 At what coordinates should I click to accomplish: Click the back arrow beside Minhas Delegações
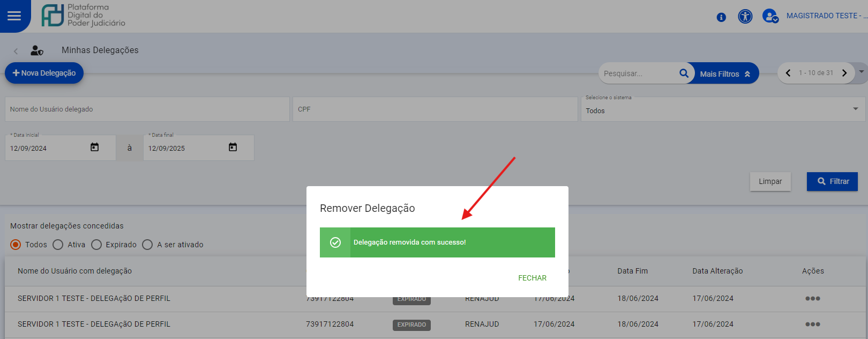tap(16, 51)
